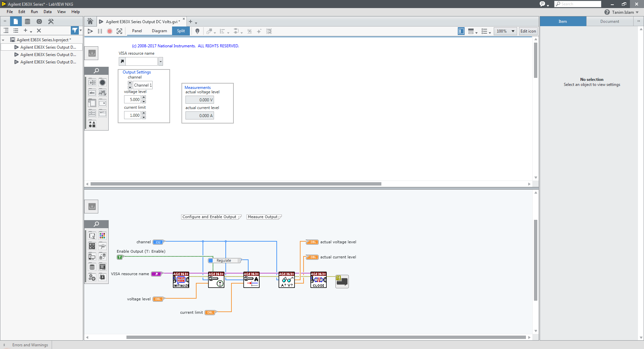Viewport: 644px width, 349px height.
Task: Add a new document tab
Action: pos(191,22)
